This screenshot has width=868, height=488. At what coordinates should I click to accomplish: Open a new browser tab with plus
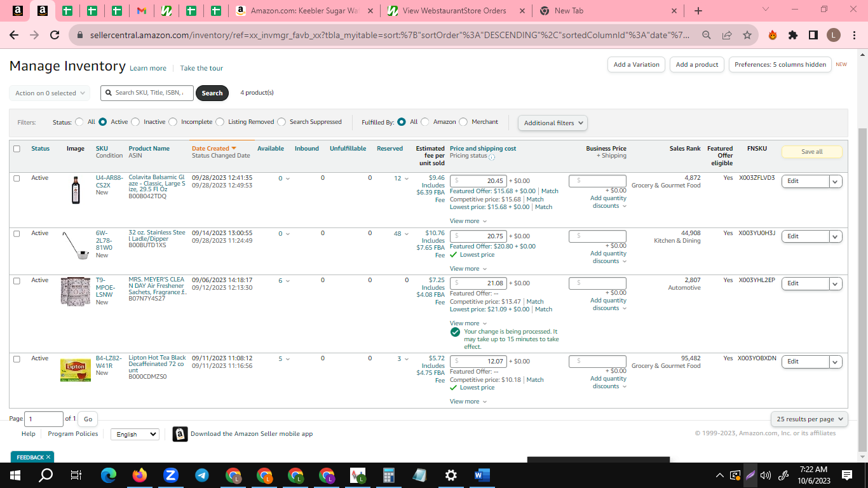(x=698, y=11)
